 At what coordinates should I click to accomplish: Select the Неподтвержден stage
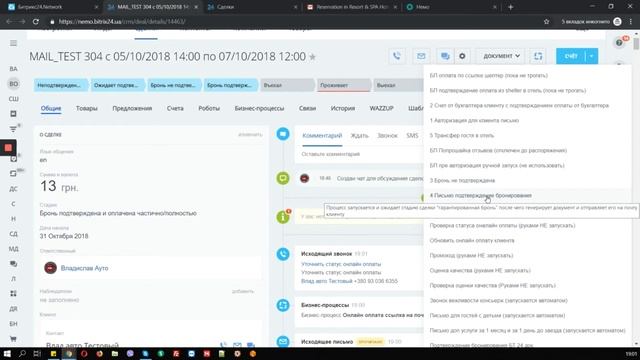(x=60, y=85)
